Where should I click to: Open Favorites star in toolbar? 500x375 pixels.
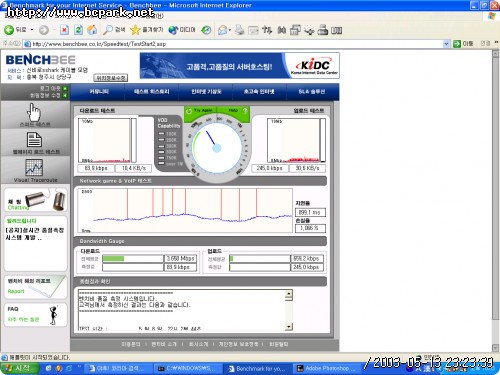coord(135,30)
